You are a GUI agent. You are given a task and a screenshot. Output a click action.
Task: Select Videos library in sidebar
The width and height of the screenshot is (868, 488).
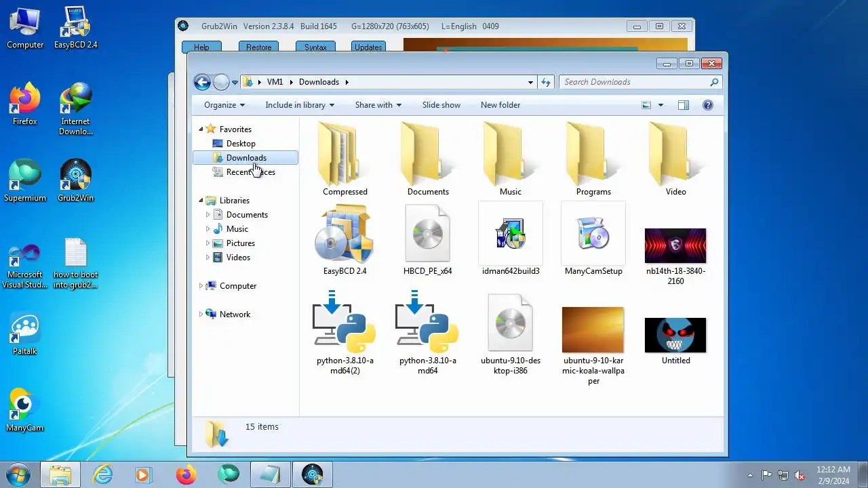pyautogui.click(x=238, y=258)
